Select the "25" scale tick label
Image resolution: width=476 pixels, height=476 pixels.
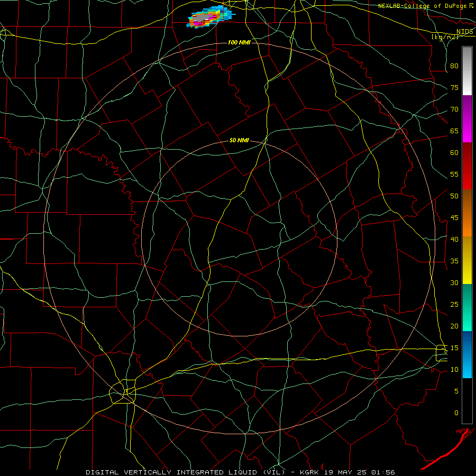coord(454,305)
